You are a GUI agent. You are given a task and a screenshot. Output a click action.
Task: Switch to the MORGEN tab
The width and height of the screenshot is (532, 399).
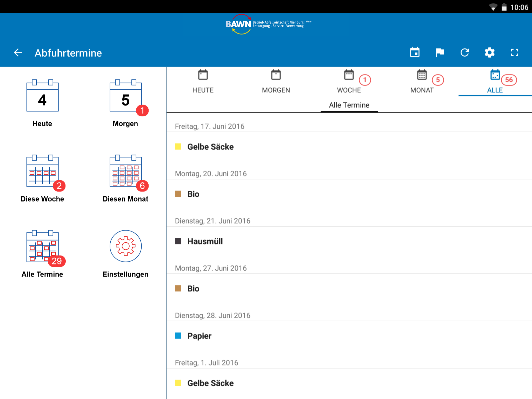tap(276, 82)
